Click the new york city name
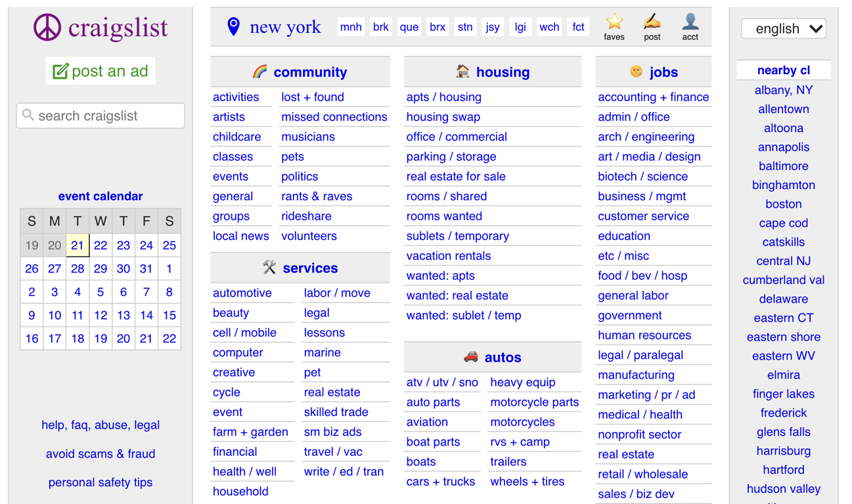Viewport: 852px width, 504px height. pyautogui.click(x=285, y=27)
